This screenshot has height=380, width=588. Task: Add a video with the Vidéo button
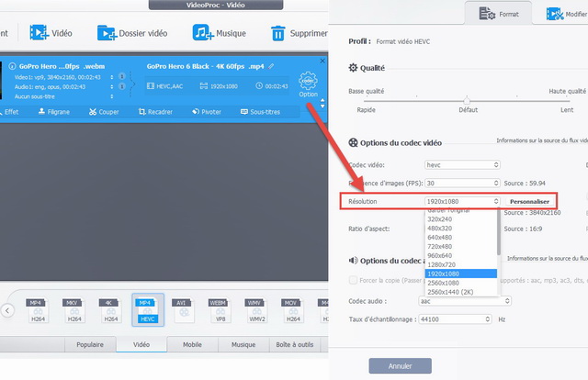point(51,33)
